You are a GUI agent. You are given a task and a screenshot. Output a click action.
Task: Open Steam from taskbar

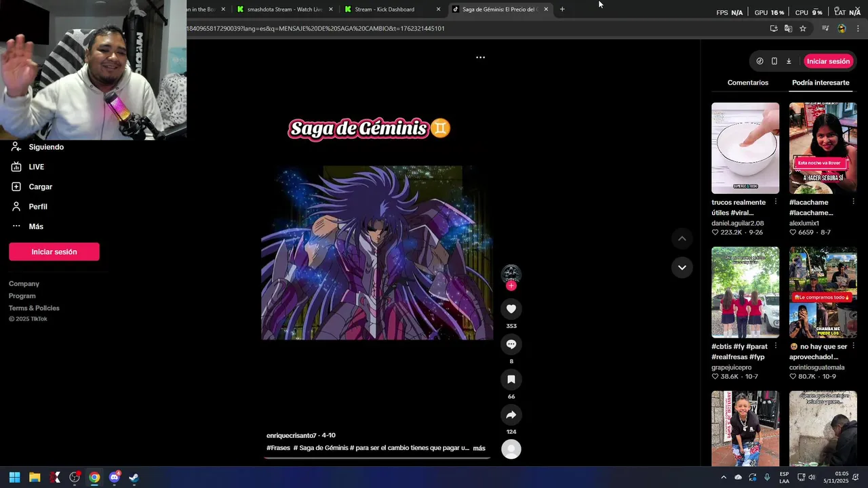click(134, 477)
